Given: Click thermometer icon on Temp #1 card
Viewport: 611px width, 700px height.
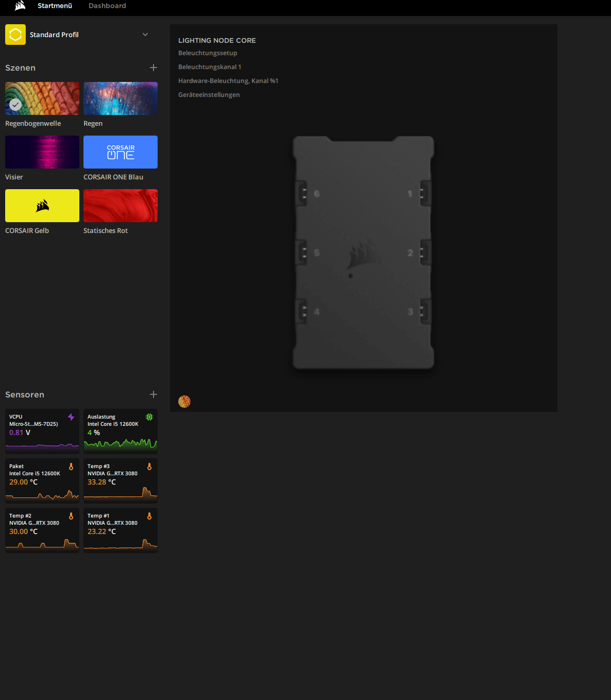Looking at the screenshot, I should (x=149, y=515).
